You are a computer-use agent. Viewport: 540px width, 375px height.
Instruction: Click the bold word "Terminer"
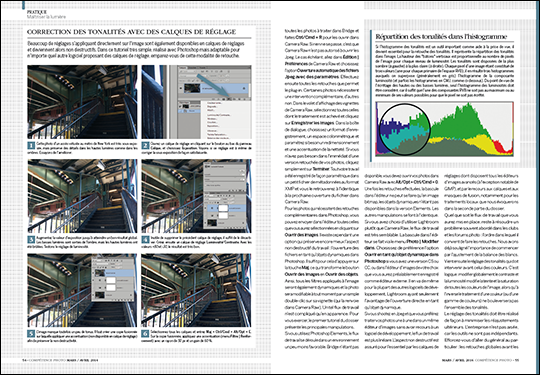pos(321,169)
